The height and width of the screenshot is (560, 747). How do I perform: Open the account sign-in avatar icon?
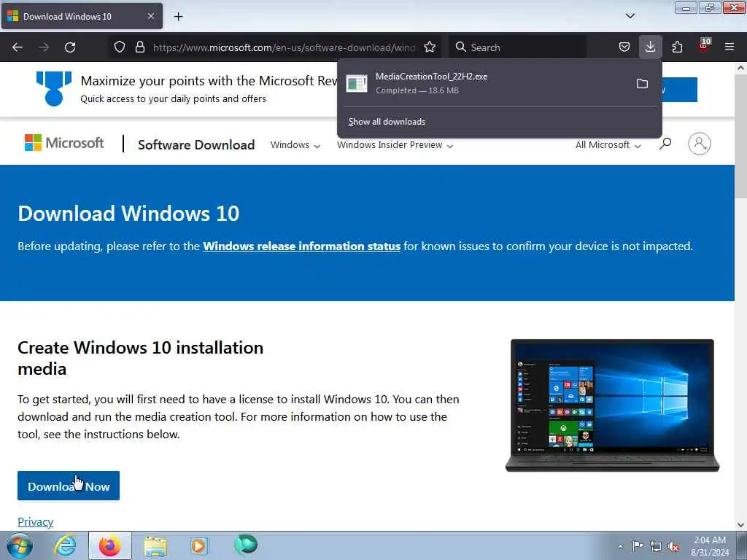coord(700,144)
